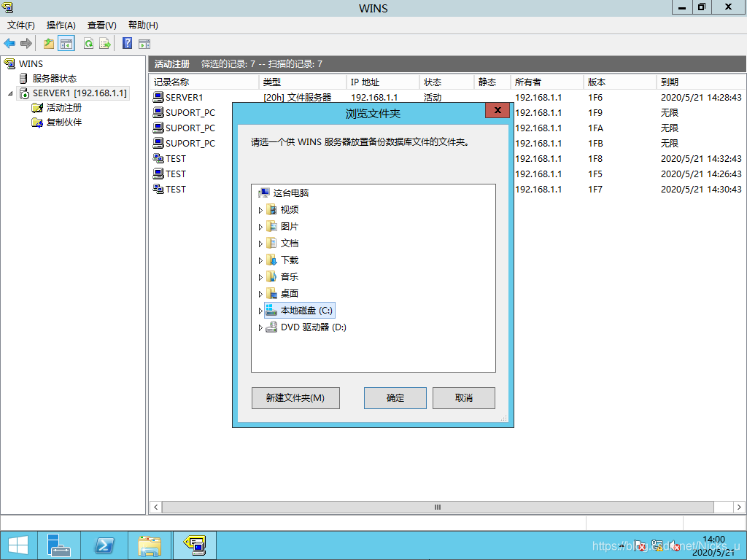
Task: Open PowerShell from the taskbar
Action: click(x=104, y=545)
